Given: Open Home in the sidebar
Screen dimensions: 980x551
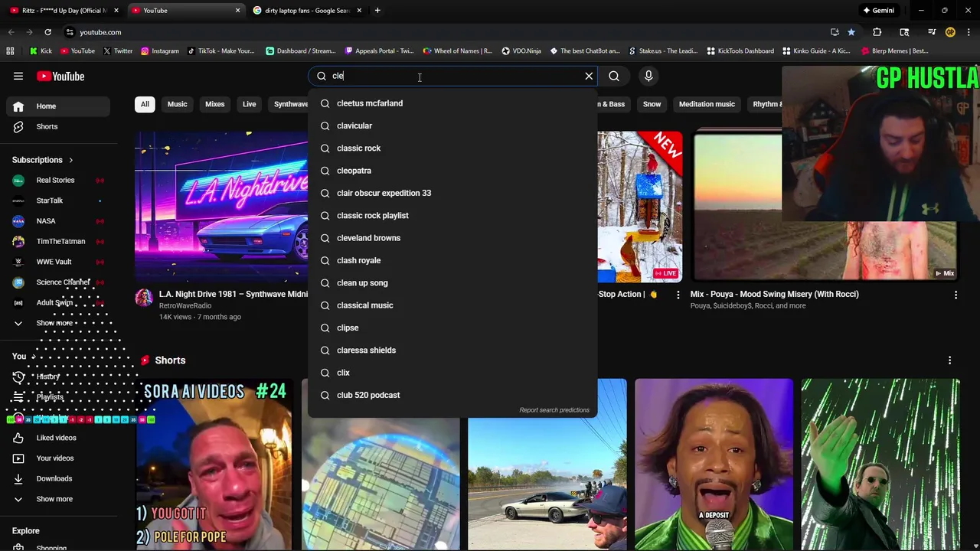Looking at the screenshot, I should click(x=58, y=106).
